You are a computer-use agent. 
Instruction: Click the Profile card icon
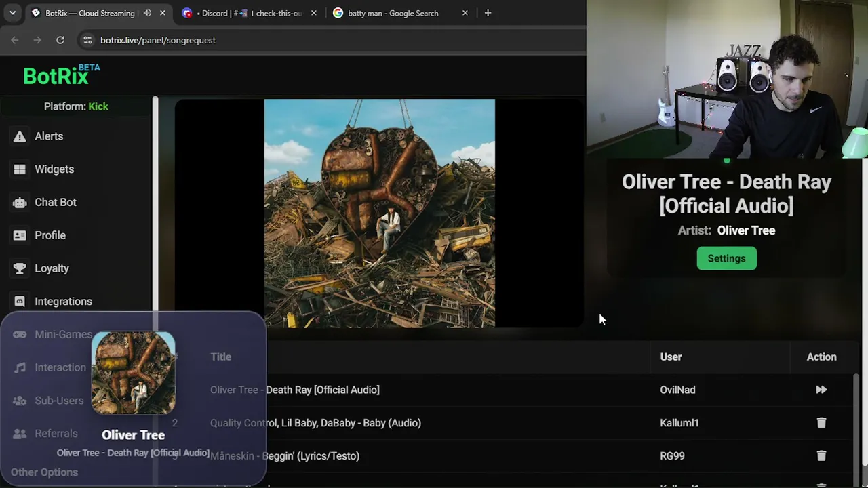click(20, 235)
